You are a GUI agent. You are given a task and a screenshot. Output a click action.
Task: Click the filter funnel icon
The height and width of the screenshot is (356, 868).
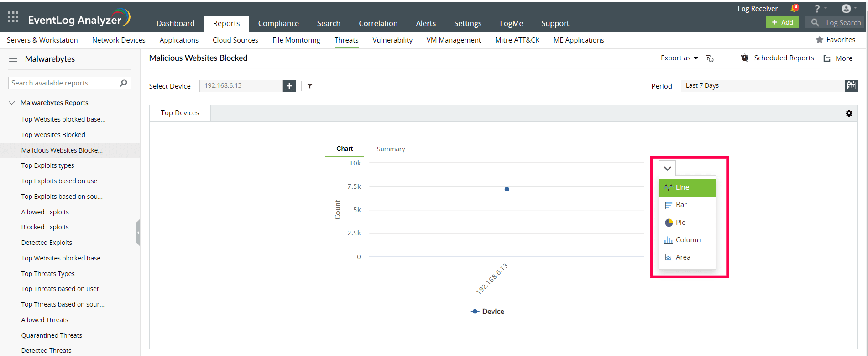point(310,86)
